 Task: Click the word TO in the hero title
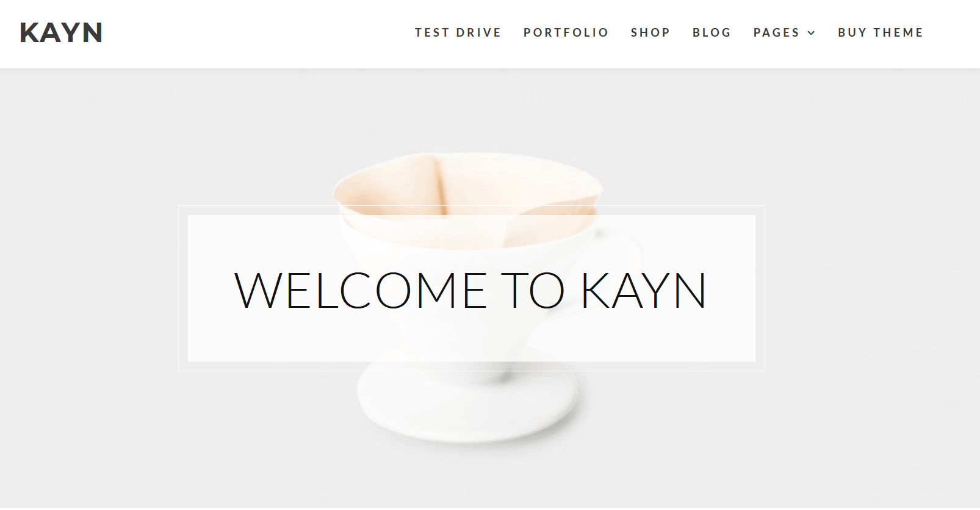click(533, 291)
